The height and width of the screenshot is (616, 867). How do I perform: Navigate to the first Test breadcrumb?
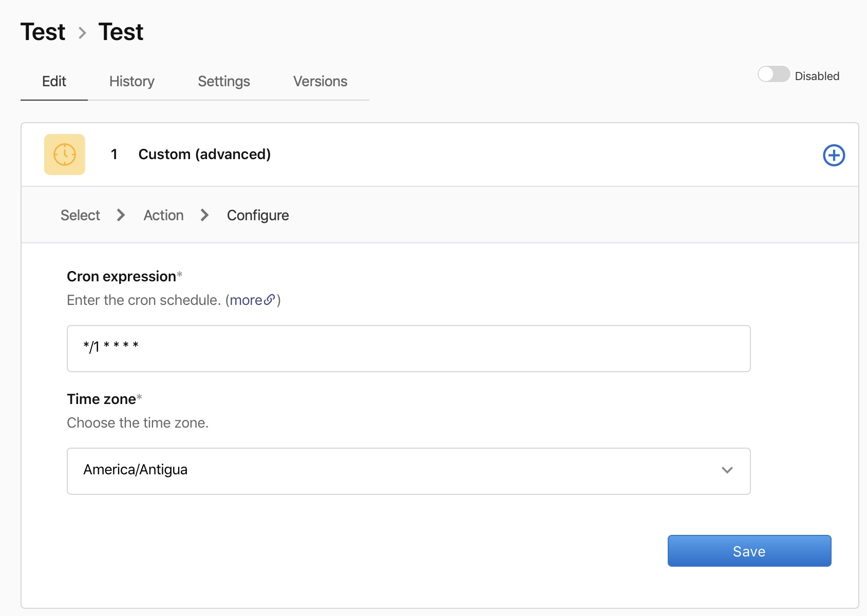[x=43, y=32]
